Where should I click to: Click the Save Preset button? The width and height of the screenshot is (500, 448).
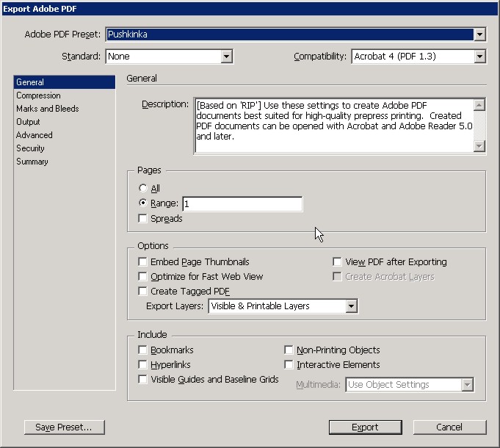pos(65,427)
